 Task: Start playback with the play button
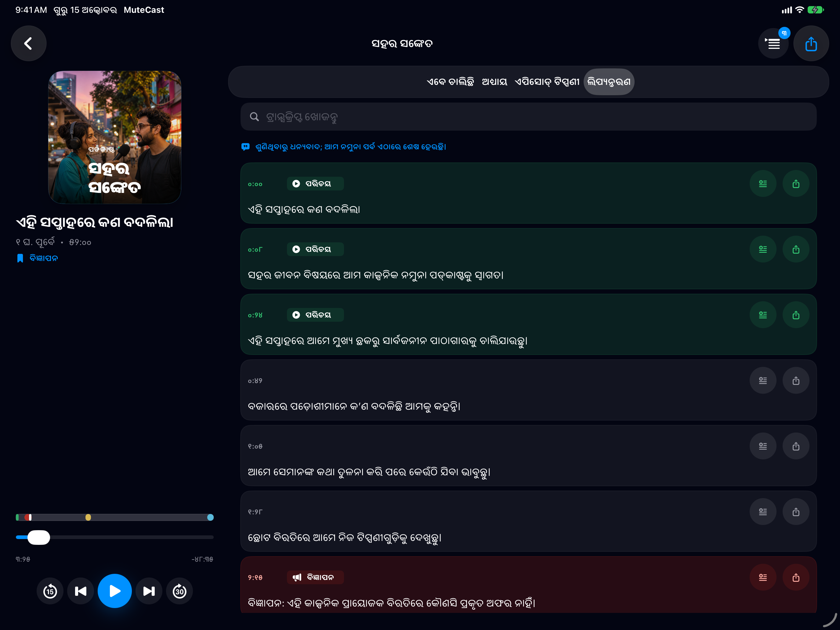(x=115, y=591)
